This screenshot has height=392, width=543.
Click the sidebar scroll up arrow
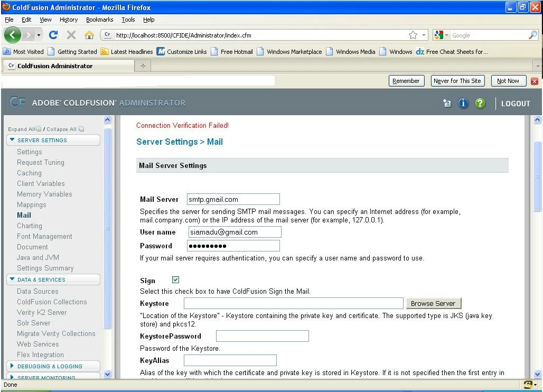click(x=107, y=120)
